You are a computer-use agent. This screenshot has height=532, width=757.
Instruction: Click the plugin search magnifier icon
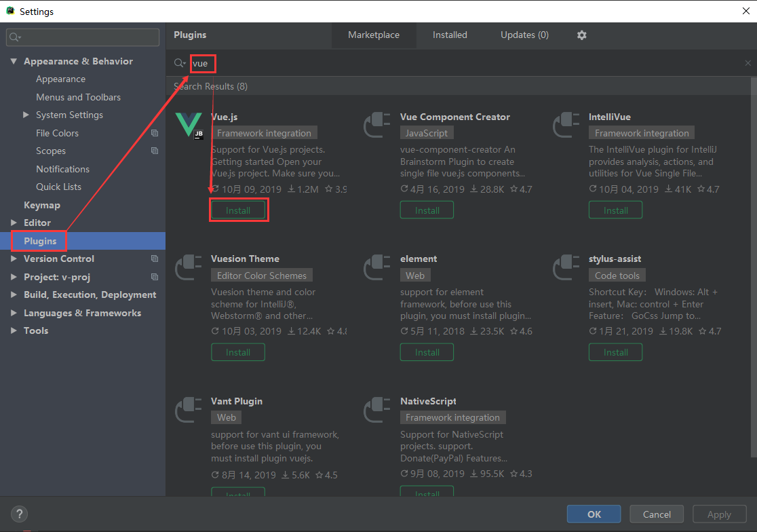pyautogui.click(x=180, y=63)
